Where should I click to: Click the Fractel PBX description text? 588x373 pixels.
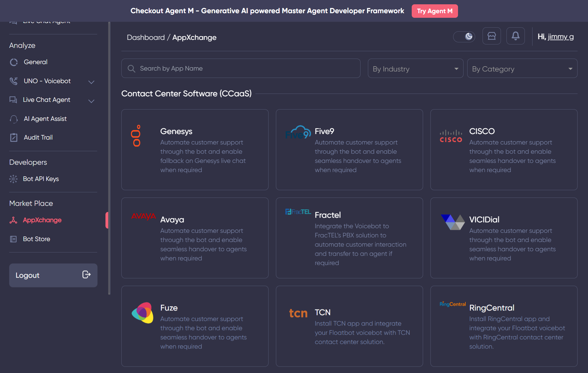tap(361, 244)
